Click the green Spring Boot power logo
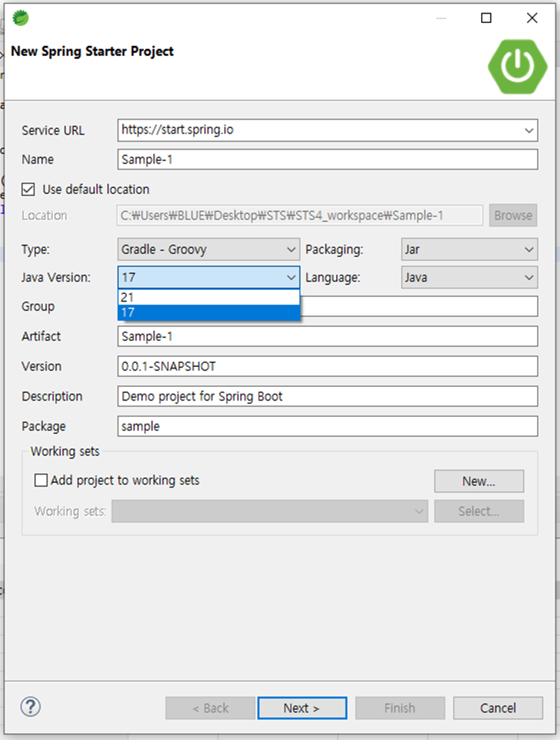560x740 pixels. coord(518,66)
